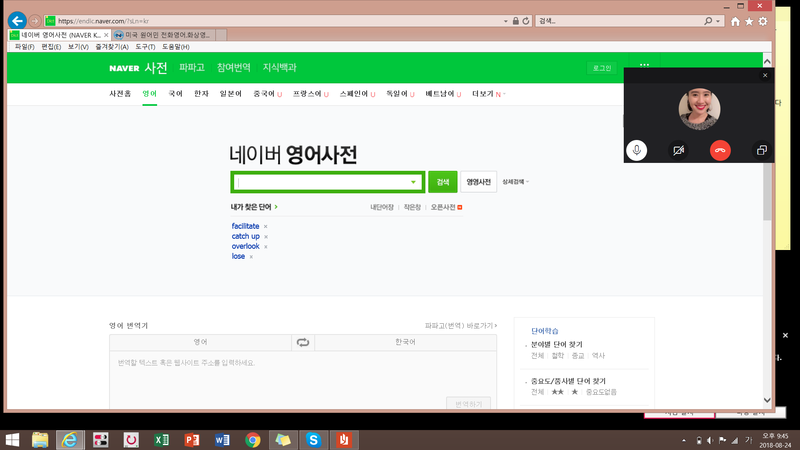Image resolution: width=800 pixels, height=450 pixels.
Task: Open the address bar URL dropdown arrow
Action: coord(506,21)
